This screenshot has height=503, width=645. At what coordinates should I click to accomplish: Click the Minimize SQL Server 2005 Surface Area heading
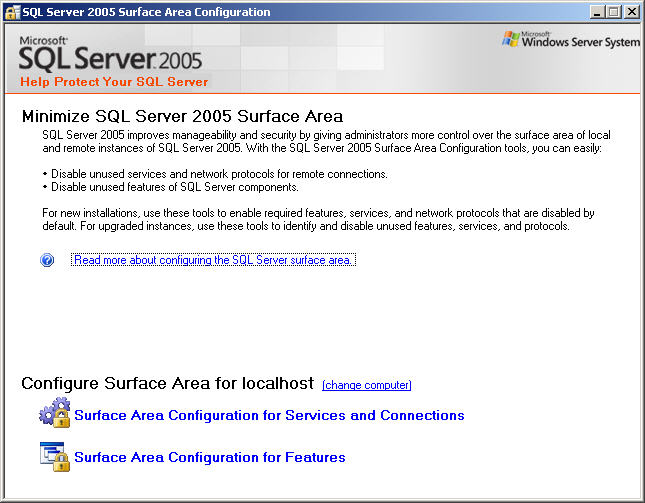tap(182, 117)
